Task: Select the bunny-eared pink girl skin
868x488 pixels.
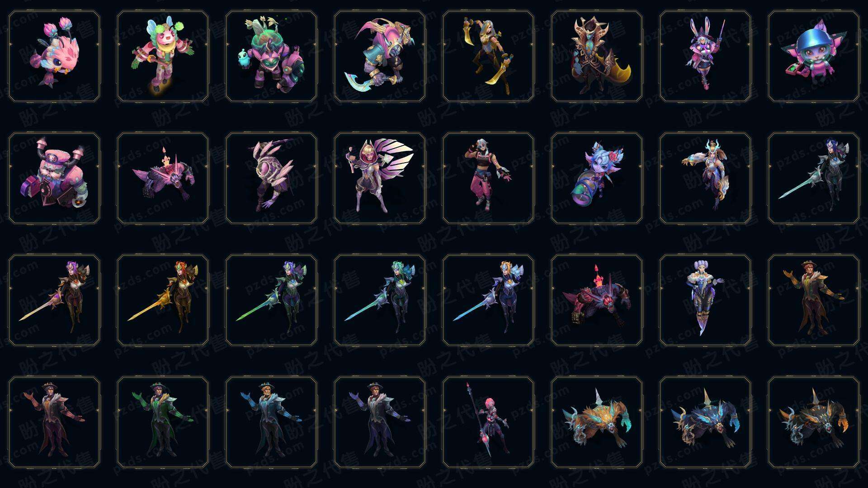Action: (x=705, y=56)
